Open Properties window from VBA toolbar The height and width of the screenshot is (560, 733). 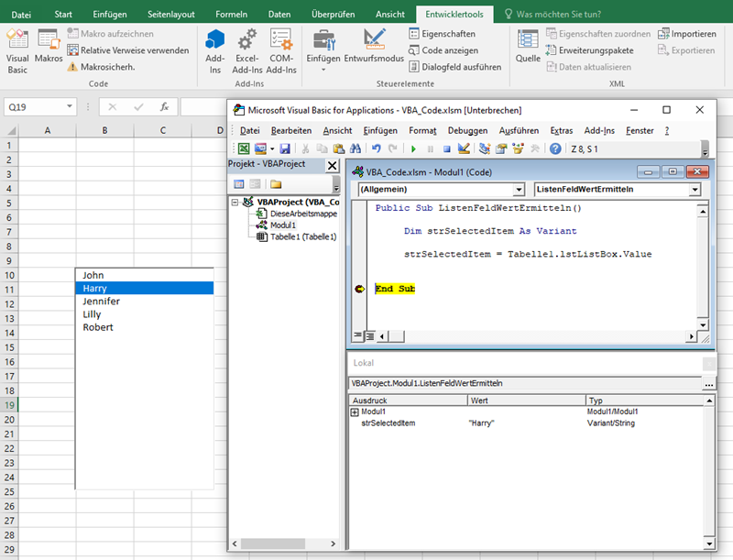pyautogui.click(x=501, y=148)
